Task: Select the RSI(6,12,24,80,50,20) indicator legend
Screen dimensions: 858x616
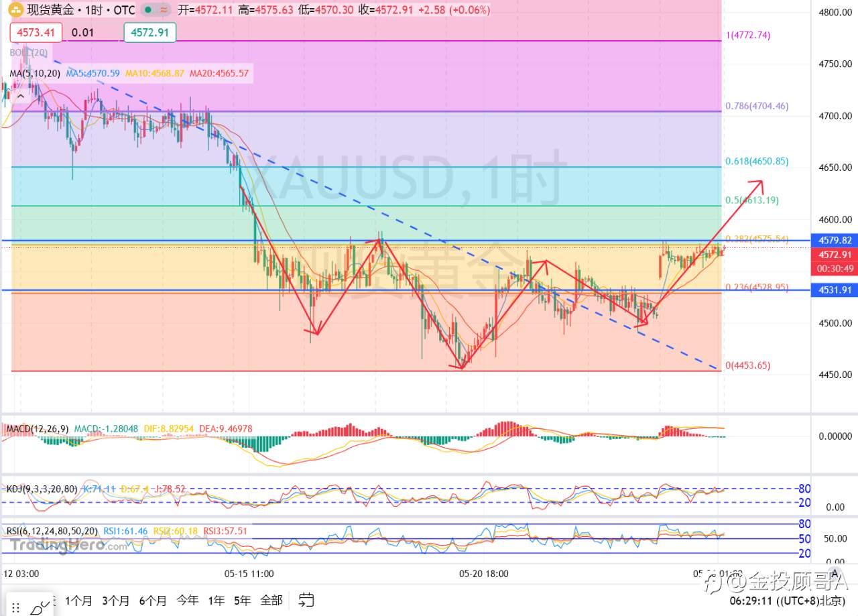Action: click(52, 531)
